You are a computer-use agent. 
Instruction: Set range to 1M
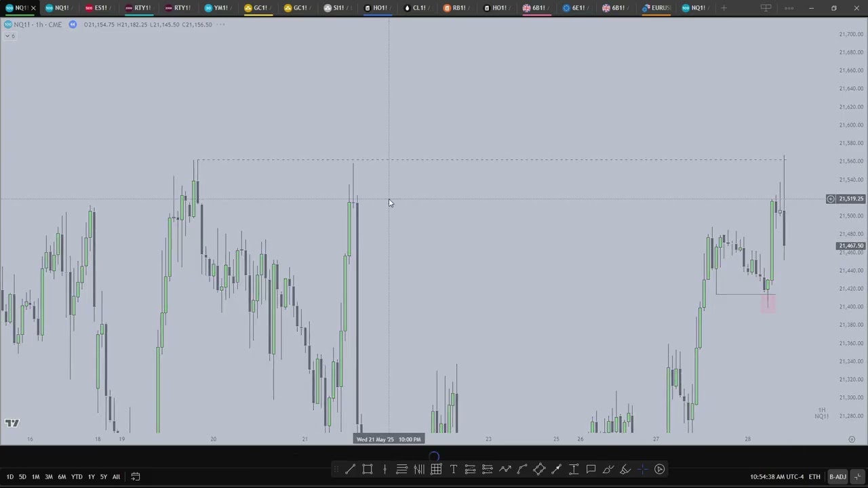pyautogui.click(x=35, y=476)
